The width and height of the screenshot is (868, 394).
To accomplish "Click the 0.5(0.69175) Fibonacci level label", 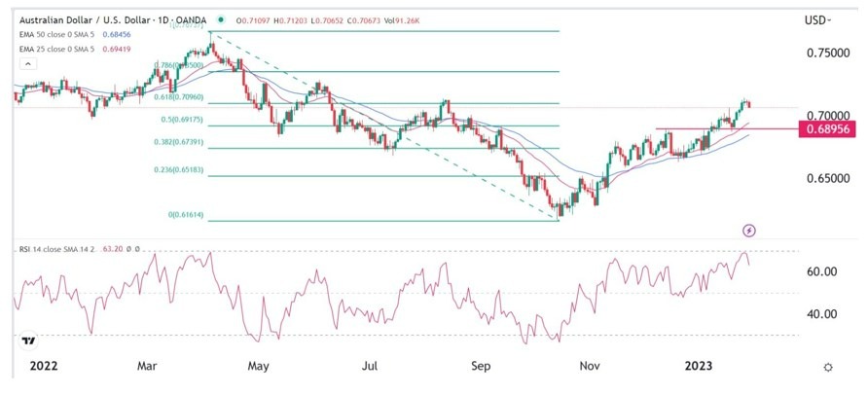I will pos(182,119).
